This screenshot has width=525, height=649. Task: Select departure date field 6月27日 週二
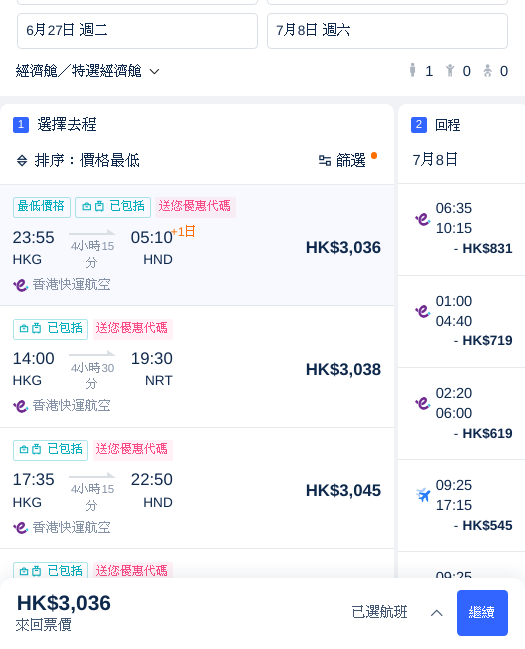137,31
